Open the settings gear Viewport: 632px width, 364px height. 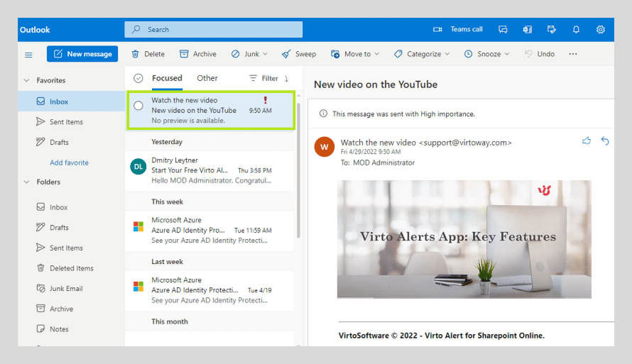(x=601, y=29)
